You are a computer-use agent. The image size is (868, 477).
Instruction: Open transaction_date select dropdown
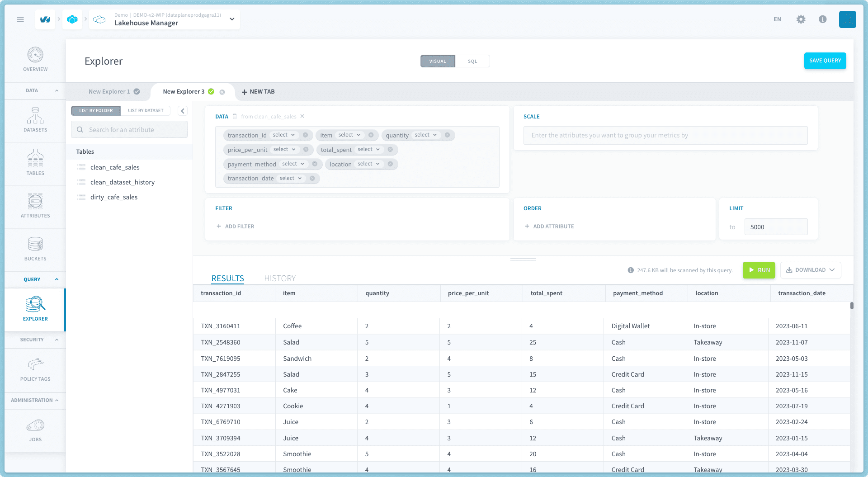[x=291, y=179]
